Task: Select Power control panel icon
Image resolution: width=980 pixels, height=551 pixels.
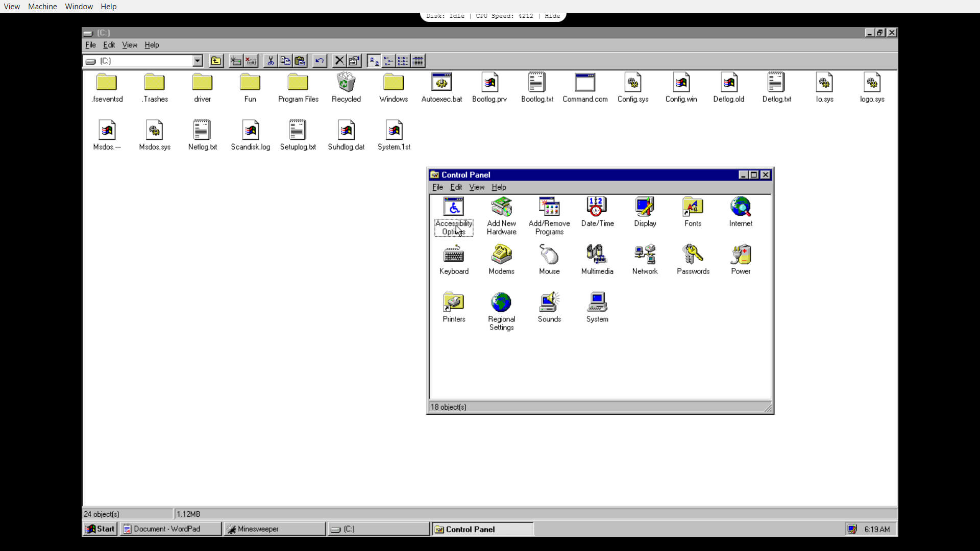Action: [x=741, y=260]
